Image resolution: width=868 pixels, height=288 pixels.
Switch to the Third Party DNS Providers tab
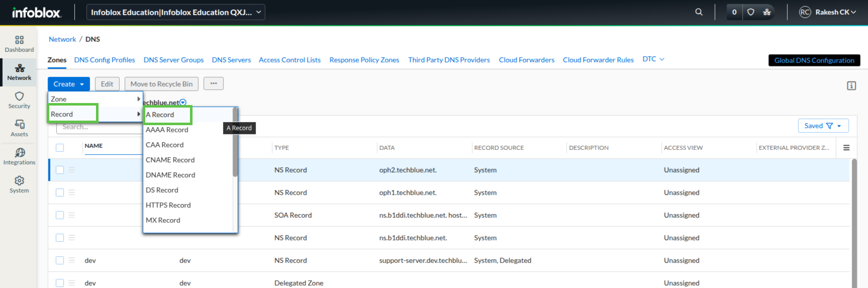449,60
